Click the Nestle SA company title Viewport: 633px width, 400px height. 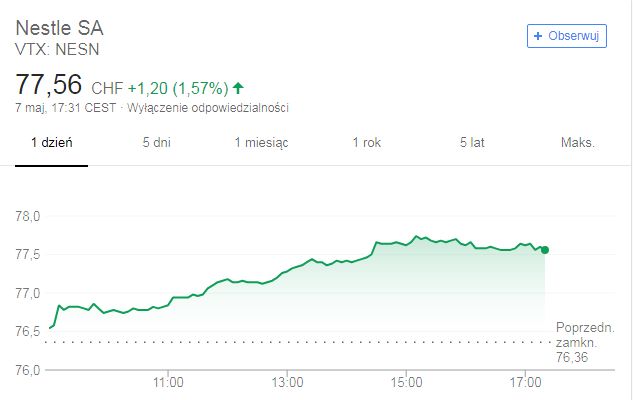coord(59,27)
